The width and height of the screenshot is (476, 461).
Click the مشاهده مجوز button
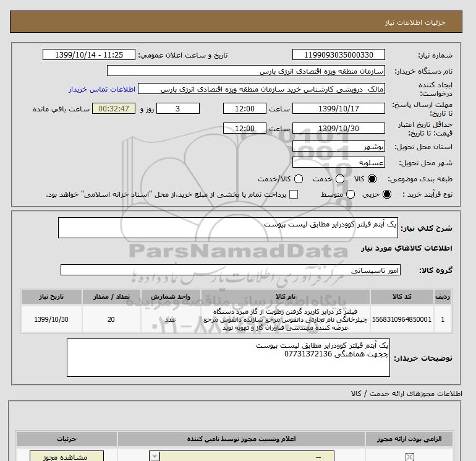[x=67, y=456]
